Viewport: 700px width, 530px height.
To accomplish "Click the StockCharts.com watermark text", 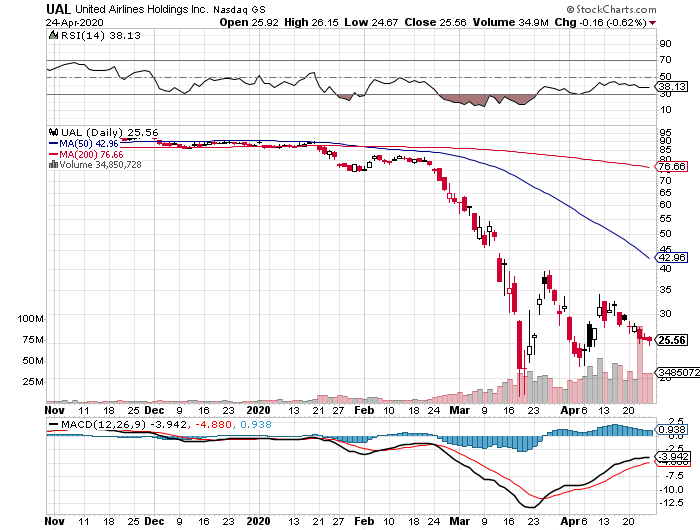I will click(611, 9).
